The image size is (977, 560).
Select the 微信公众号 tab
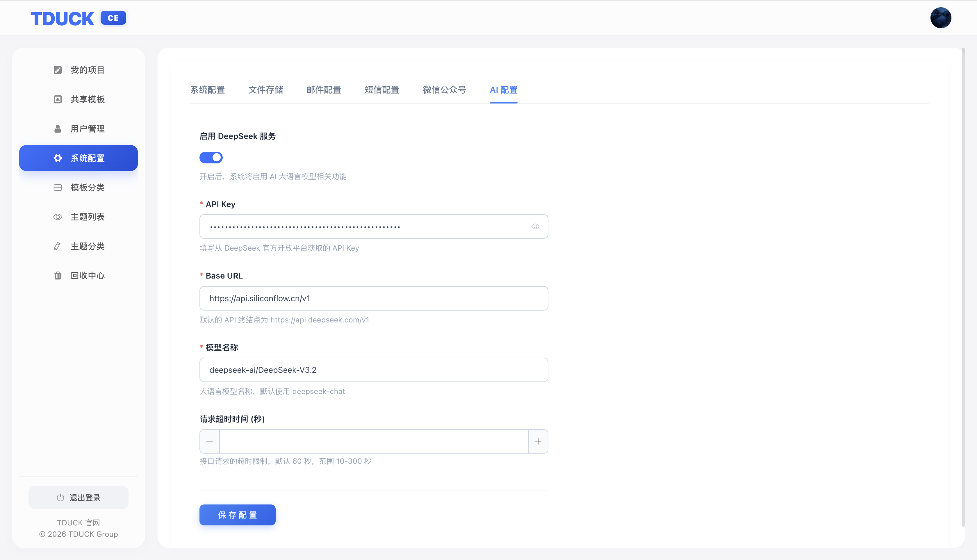[x=444, y=90]
